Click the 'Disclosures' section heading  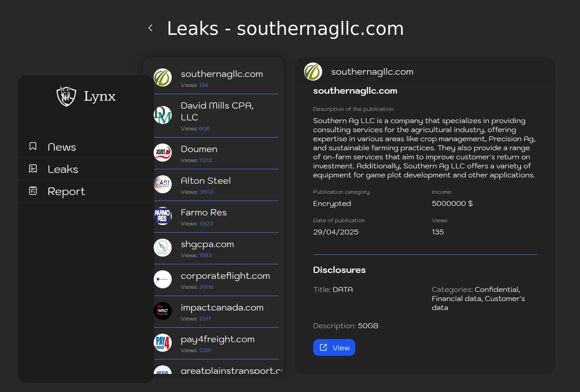[339, 270]
